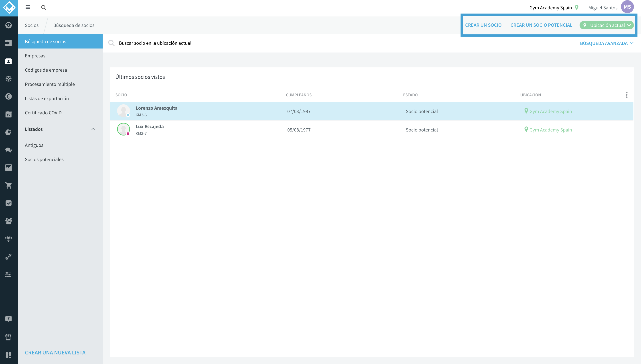Open the help question mark icon

click(x=8, y=319)
